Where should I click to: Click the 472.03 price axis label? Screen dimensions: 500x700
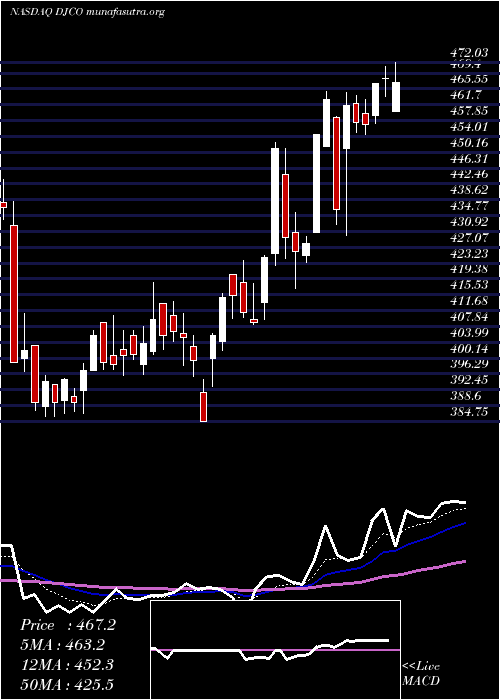click(469, 54)
